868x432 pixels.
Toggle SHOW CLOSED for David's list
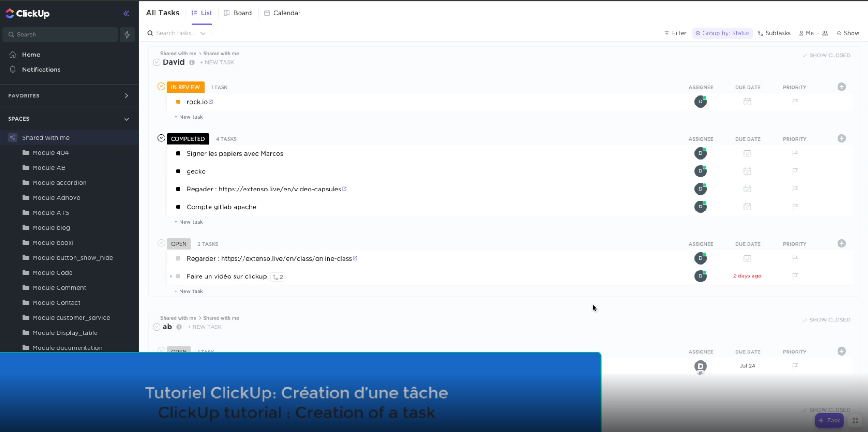point(827,55)
